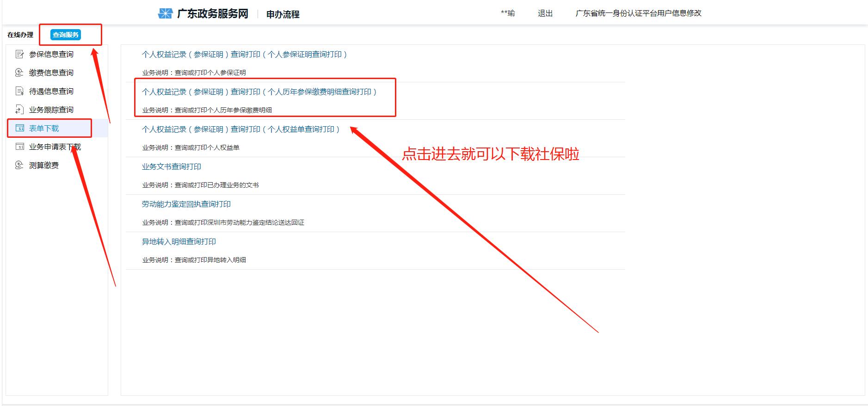
Task: Click the 业务申请表下载 sidebar icon
Action: pyautogui.click(x=19, y=147)
